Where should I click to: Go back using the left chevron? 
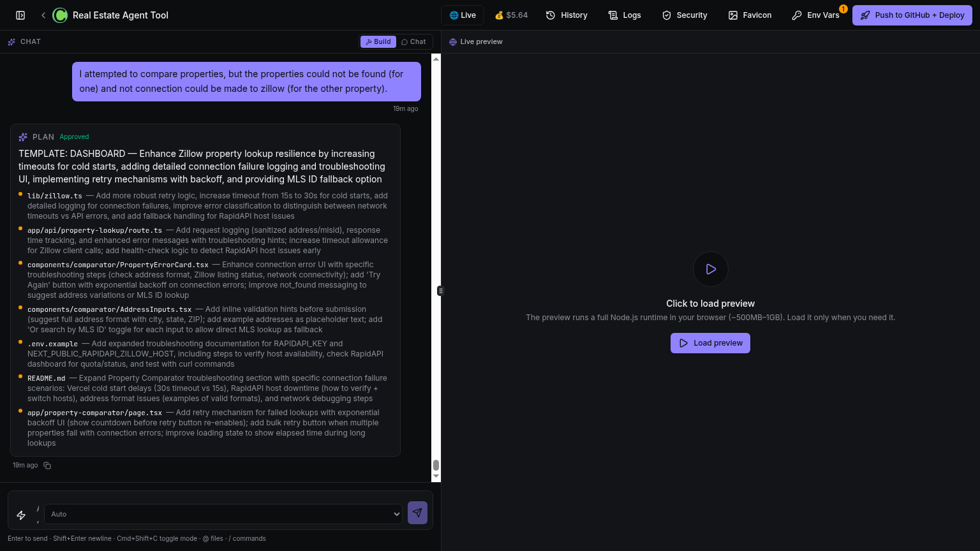coord(43,15)
